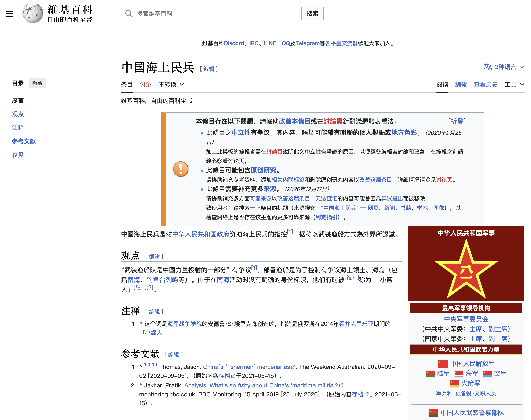Open the 原创研究 link
The height and width of the screenshot is (420, 531).
263,170
